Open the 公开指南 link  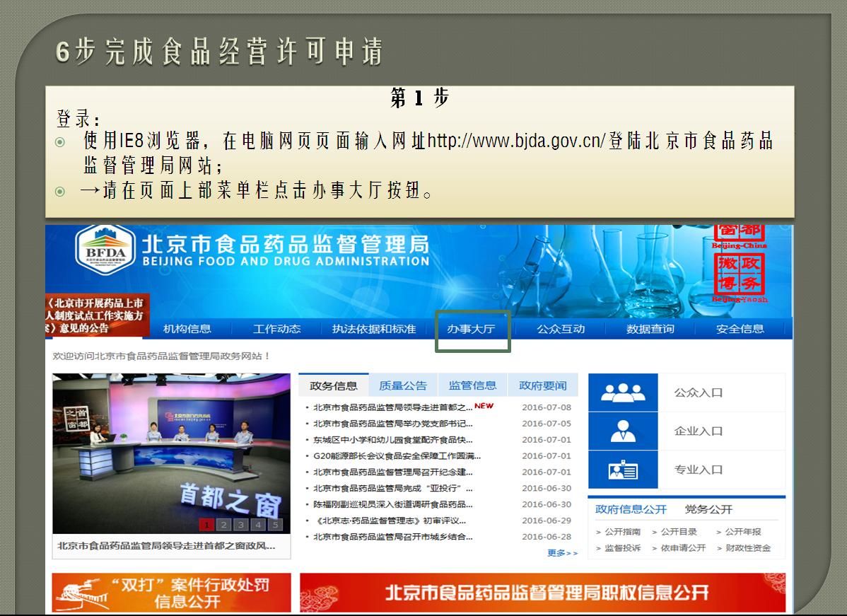tap(622, 532)
